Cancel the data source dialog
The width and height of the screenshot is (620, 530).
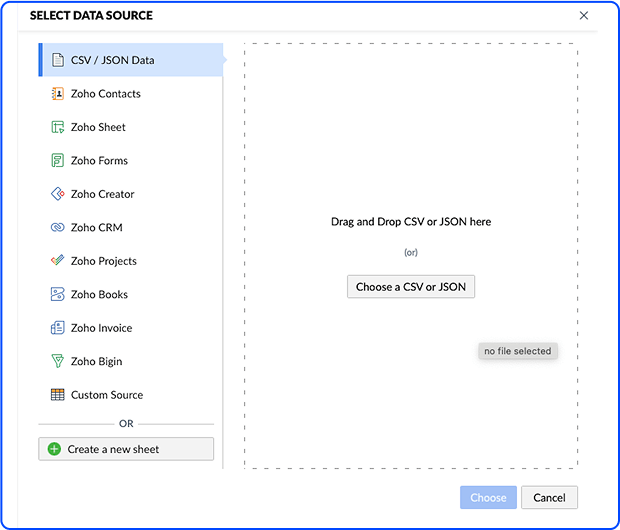(x=549, y=497)
